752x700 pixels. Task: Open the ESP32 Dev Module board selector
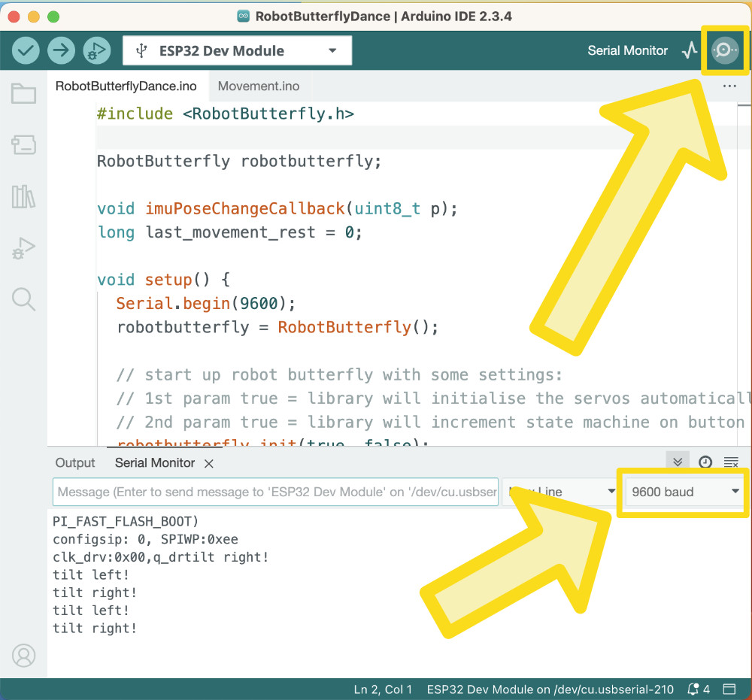[x=238, y=50]
